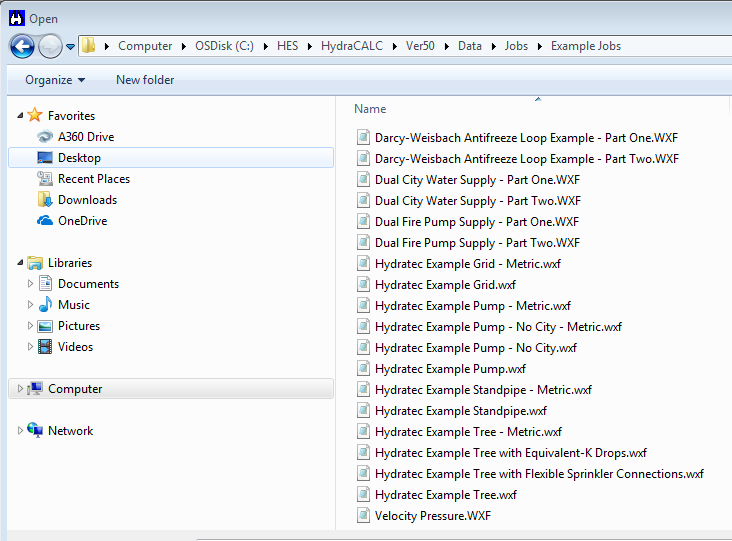Click the Downloads folder icon

point(45,199)
